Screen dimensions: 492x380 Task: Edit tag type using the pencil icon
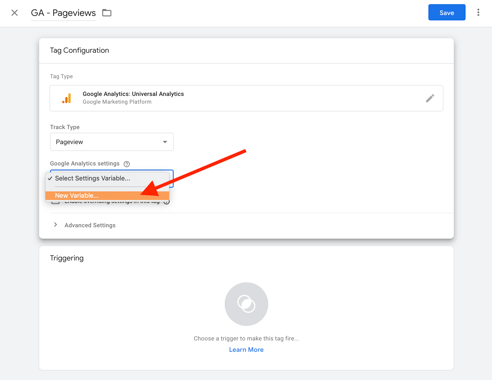[430, 98]
